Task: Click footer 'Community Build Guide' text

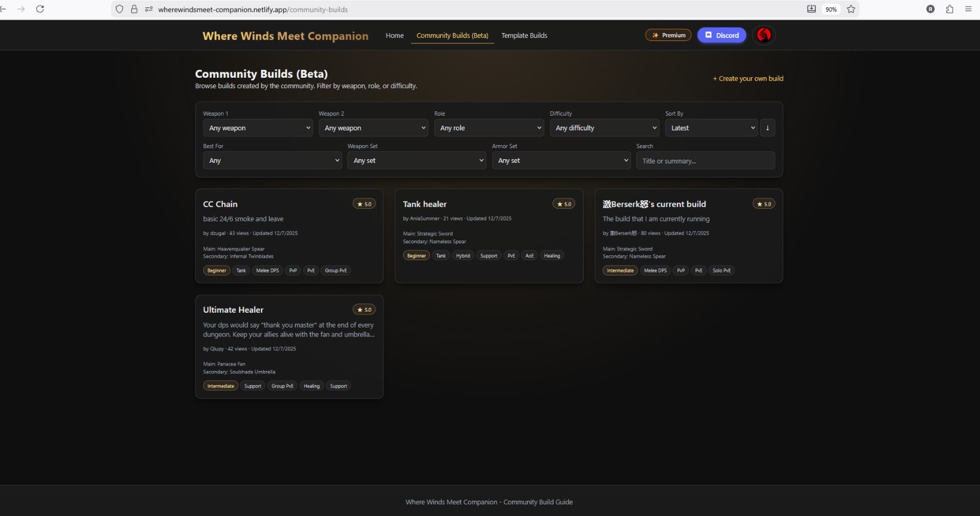Action: (x=538, y=502)
